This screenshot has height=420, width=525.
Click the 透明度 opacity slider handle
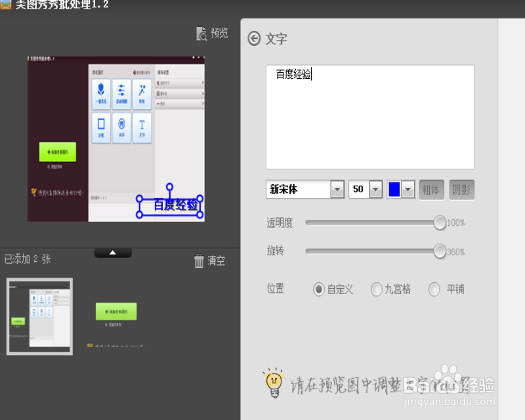coord(440,222)
